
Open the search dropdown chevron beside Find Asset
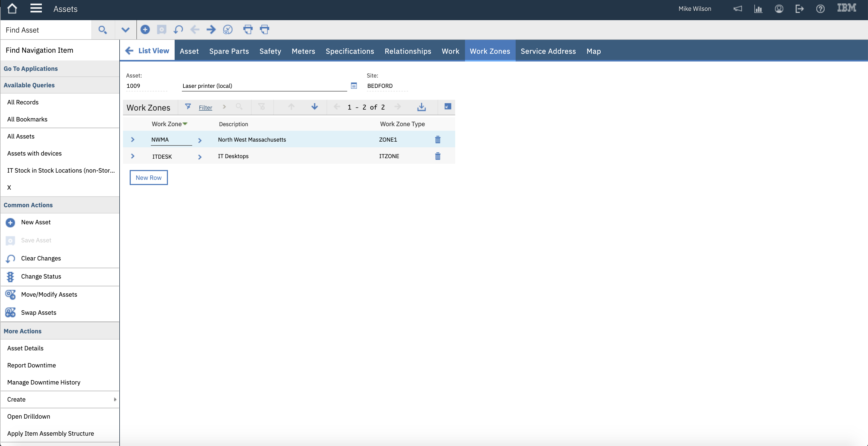tap(125, 30)
